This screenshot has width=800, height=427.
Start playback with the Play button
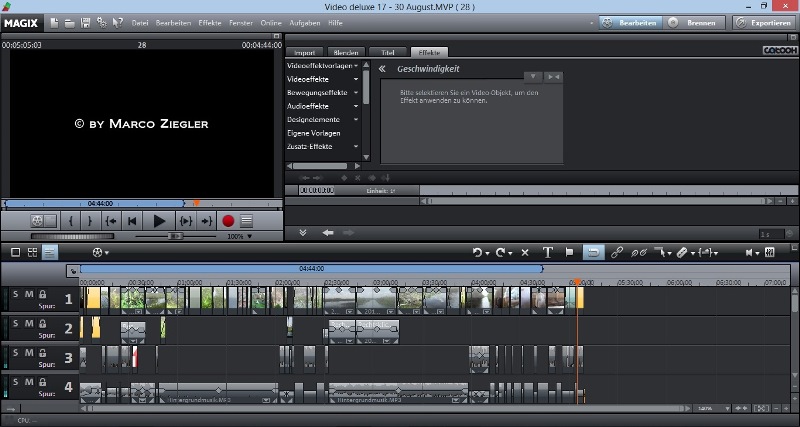tap(159, 221)
